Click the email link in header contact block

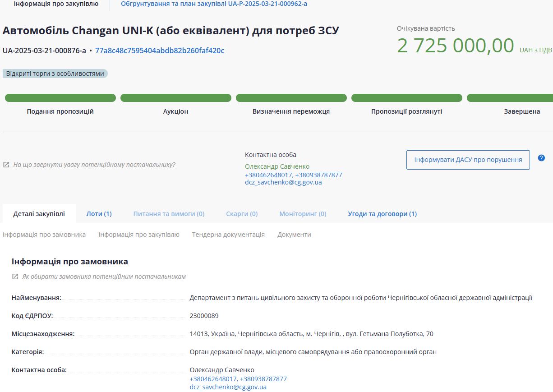(283, 183)
